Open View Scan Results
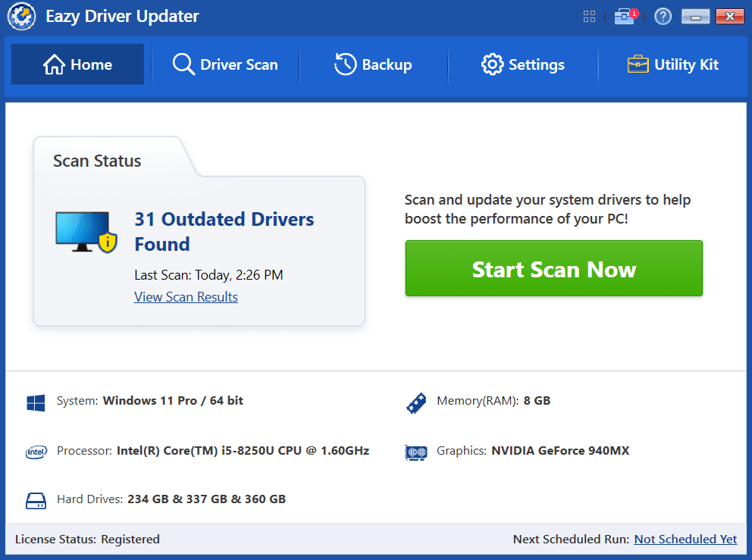Screen dimensions: 752x560 (x=186, y=297)
